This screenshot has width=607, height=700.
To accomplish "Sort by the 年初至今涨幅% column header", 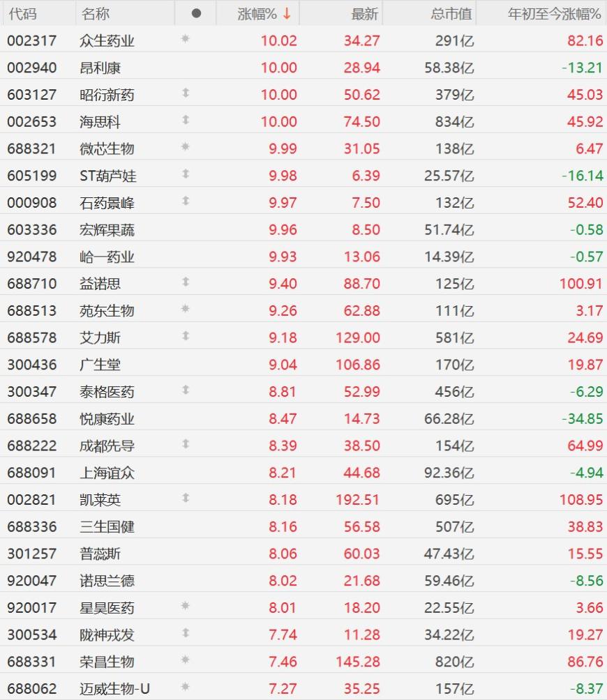I will 554,14.
